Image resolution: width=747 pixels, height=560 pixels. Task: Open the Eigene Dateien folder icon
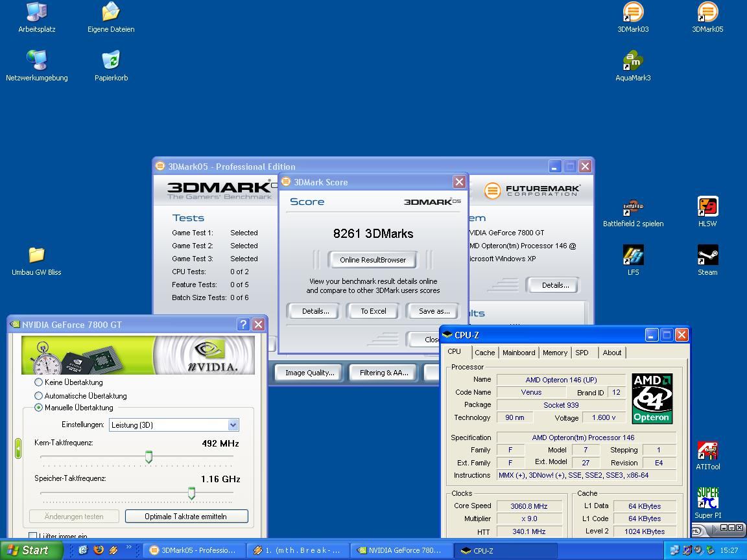pos(111,17)
